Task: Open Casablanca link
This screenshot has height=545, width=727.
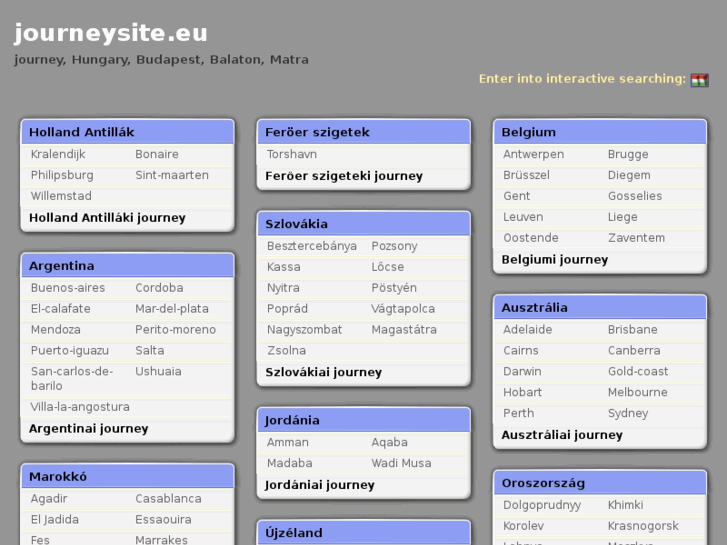Action: (x=168, y=498)
